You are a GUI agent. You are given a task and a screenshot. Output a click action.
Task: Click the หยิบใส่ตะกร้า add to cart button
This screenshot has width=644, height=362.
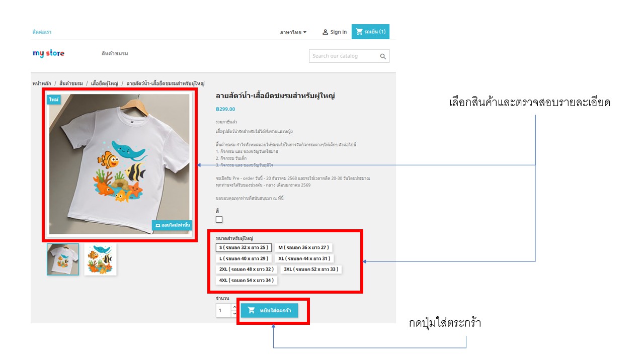click(x=269, y=311)
